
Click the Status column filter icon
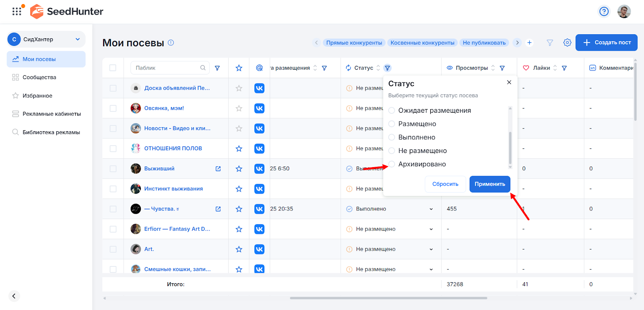[x=387, y=68]
